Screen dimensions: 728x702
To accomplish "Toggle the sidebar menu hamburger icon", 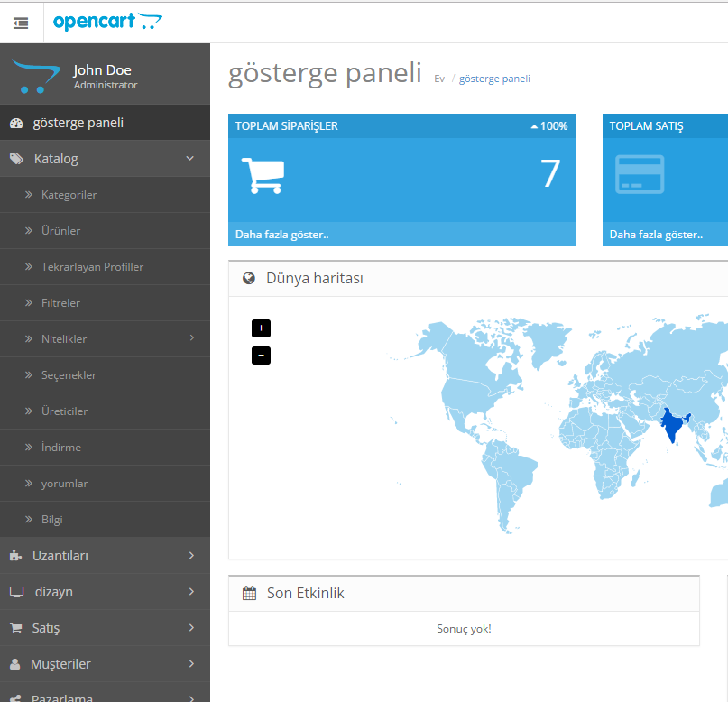I will click(x=21, y=23).
